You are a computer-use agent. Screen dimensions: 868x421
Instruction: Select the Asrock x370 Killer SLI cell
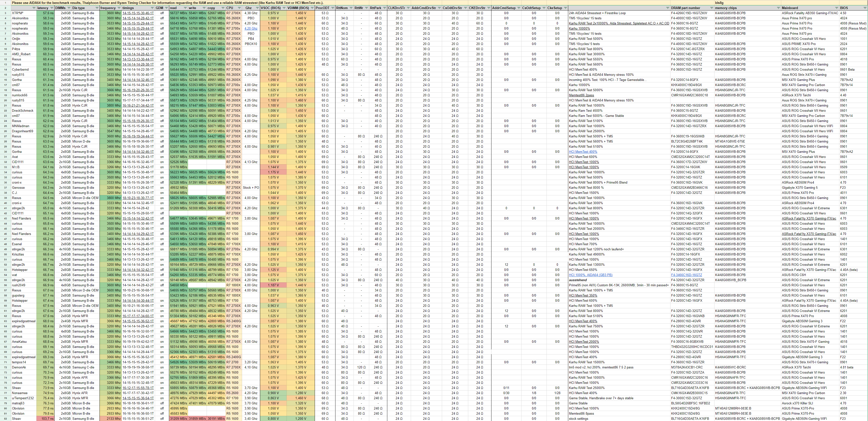point(810,403)
